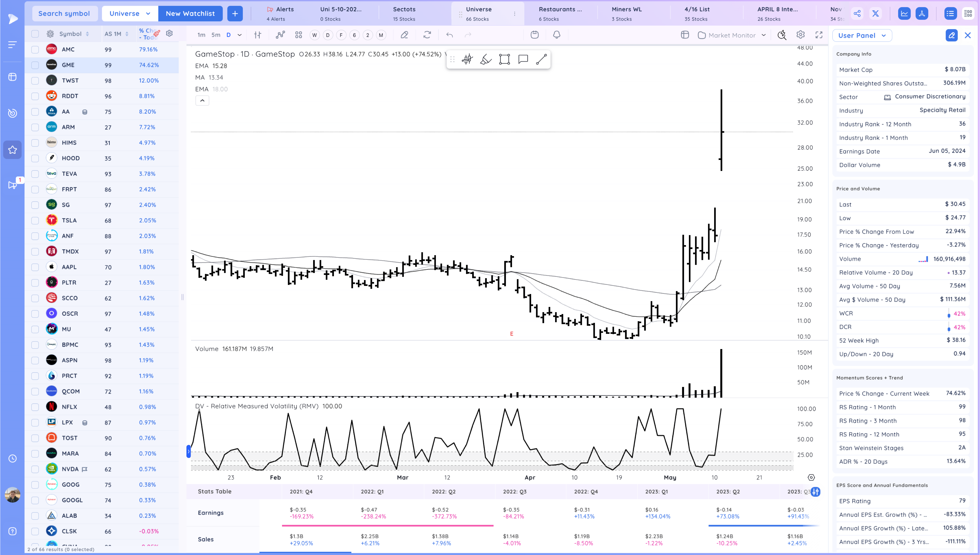Viewport: 980px width, 555px height.
Task: Tick the RDDT row checkbox
Action: (x=35, y=97)
